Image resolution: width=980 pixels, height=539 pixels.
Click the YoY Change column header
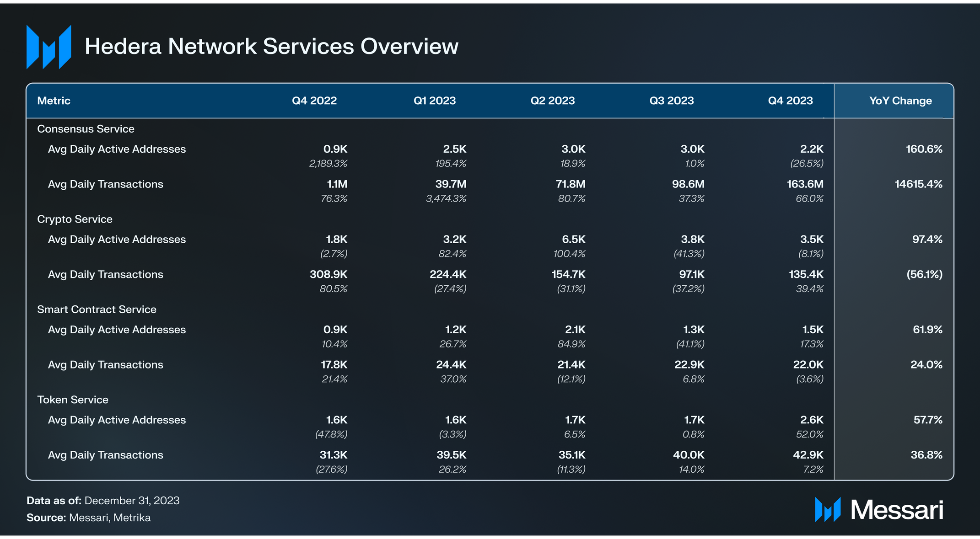click(900, 101)
